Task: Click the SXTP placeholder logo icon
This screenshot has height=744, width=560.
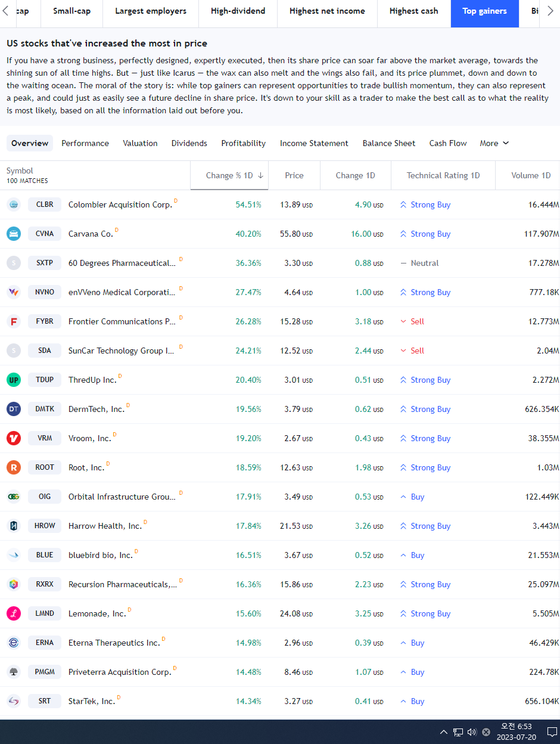Action: click(x=14, y=263)
